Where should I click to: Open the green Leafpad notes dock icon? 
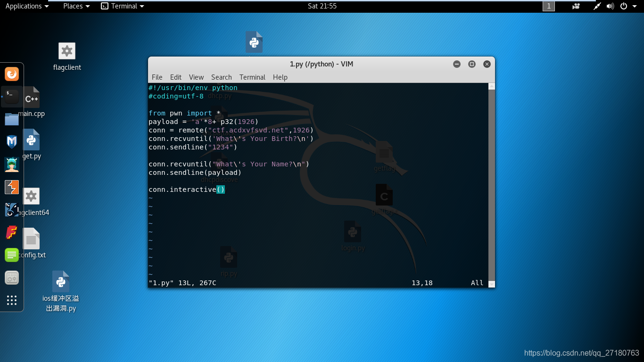pyautogui.click(x=12, y=255)
